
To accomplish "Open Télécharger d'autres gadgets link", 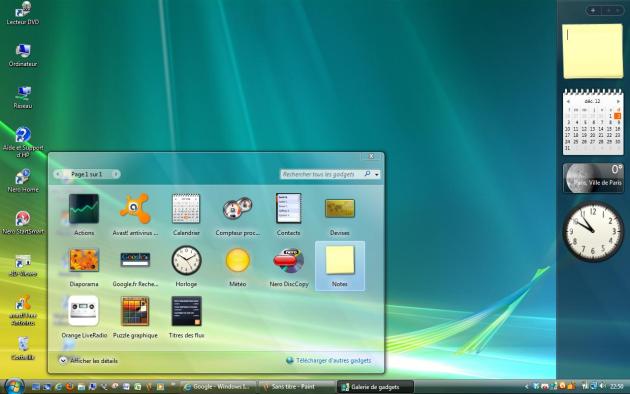I will tap(333, 360).
